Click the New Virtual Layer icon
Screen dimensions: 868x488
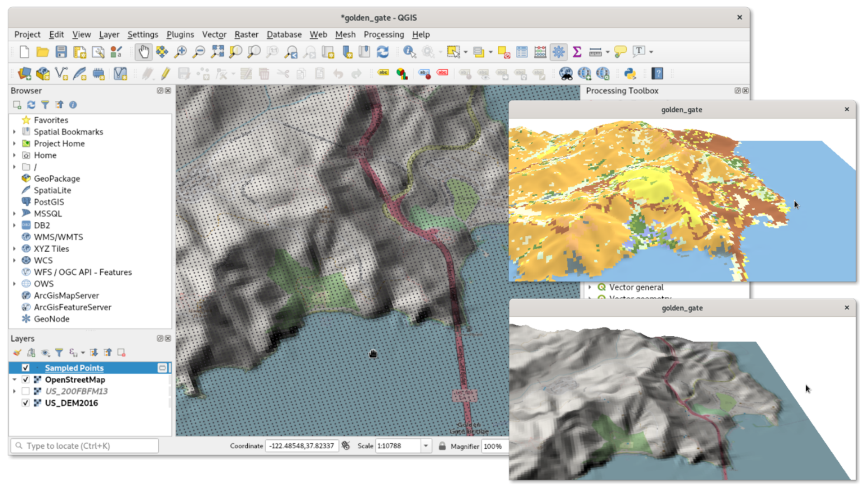coord(120,74)
